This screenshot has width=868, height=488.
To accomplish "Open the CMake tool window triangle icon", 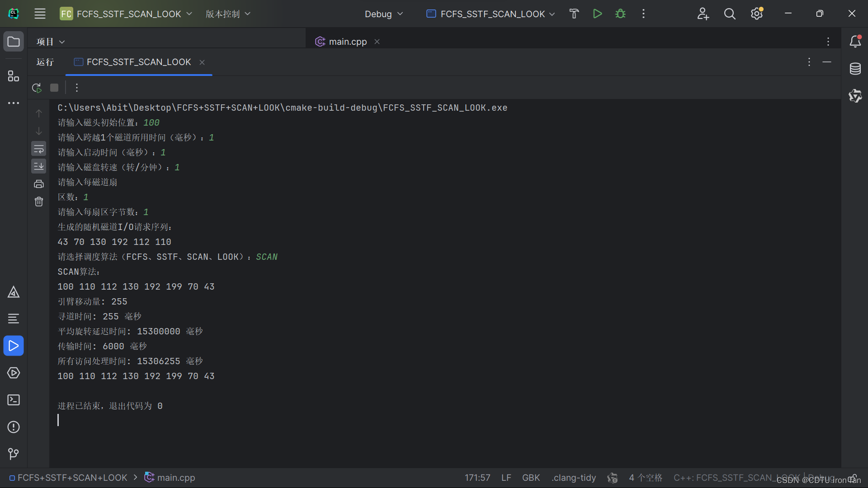I will point(14,292).
